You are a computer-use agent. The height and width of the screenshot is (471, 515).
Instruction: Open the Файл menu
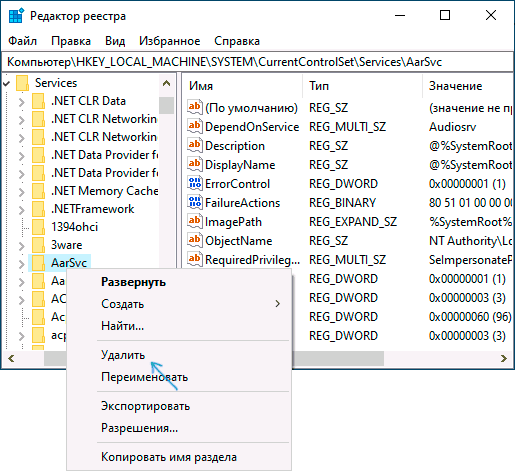[x=22, y=41]
